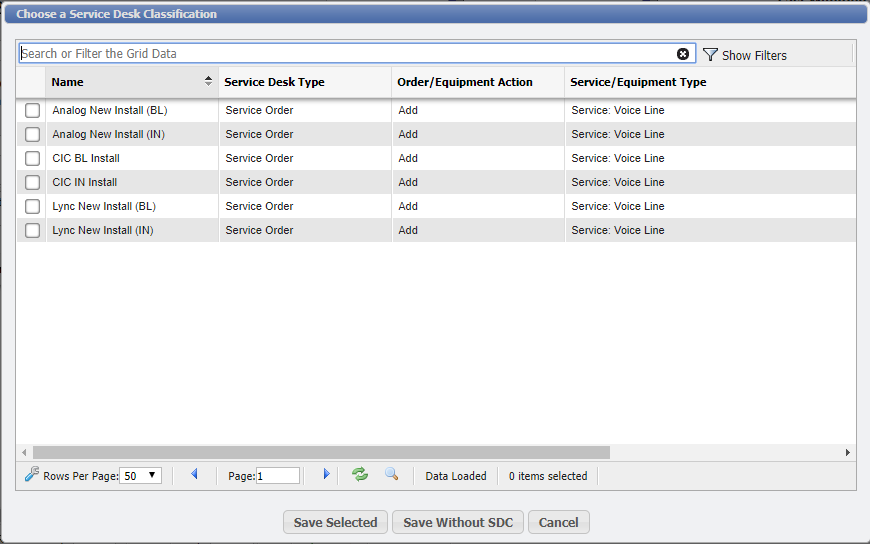
Task: Click the magnifier search icon
Action: [x=392, y=475]
